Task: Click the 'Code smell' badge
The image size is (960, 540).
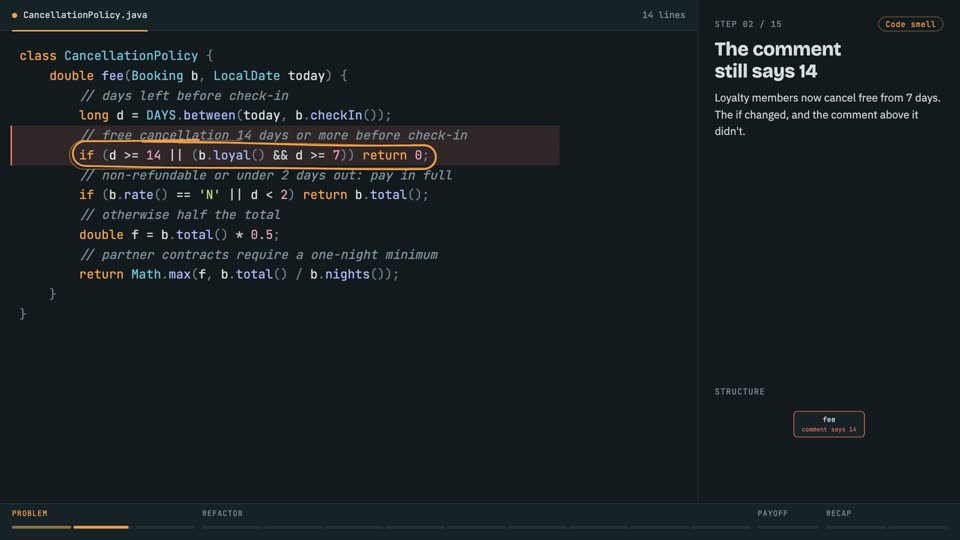Action: (x=910, y=24)
